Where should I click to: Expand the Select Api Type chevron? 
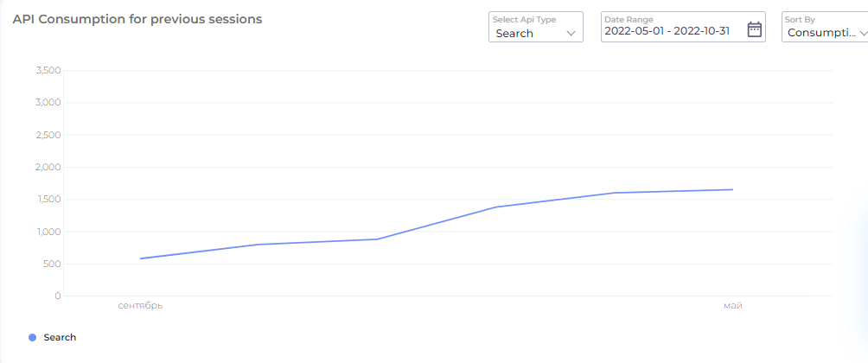tap(571, 33)
